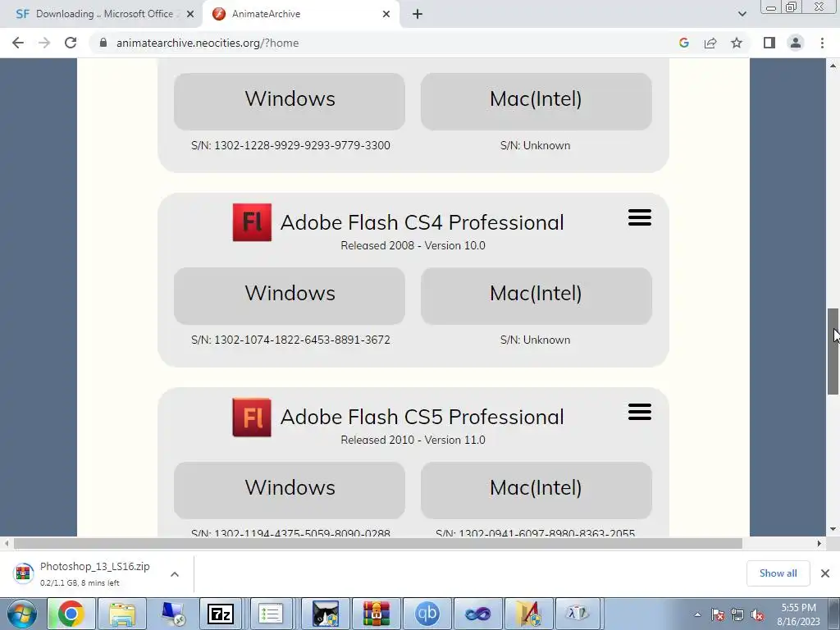Click the Adobe Flash CS4 Professional title
Screen dimensions: 840x630
(x=422, y=222)
